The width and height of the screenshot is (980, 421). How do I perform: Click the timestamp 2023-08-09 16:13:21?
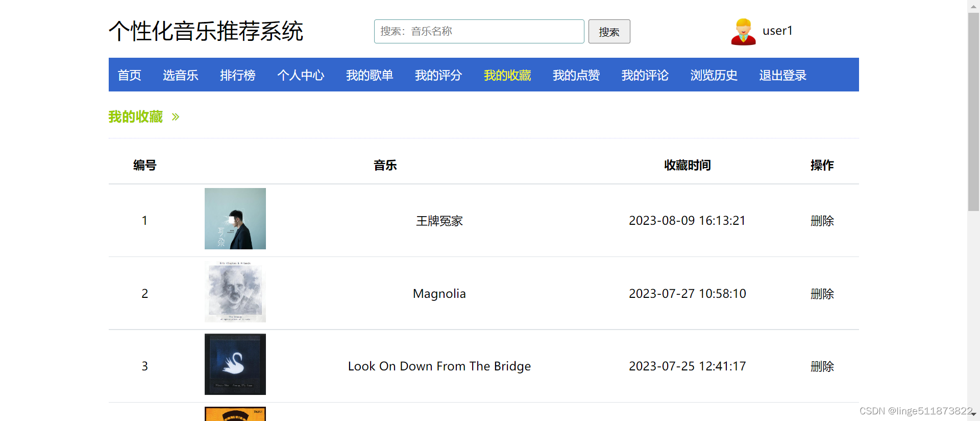pyautogui.click(x=688, y=221)
